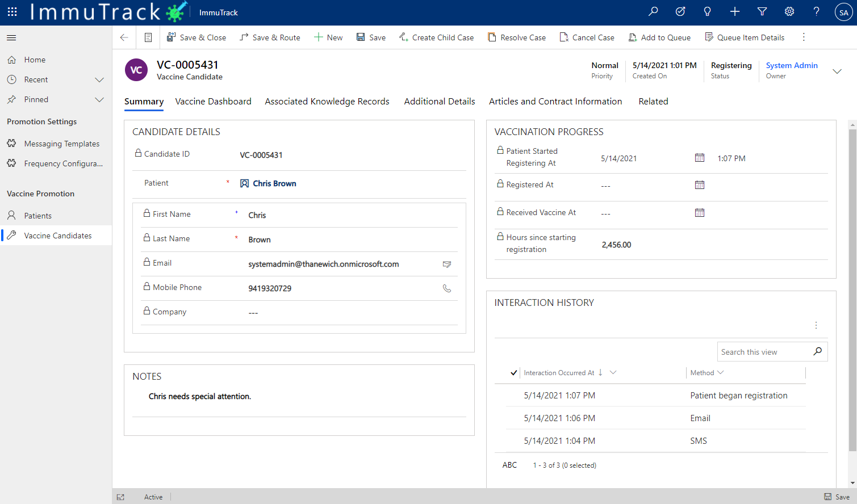
Task: Open the record set page icon
Action: [148, 37]
